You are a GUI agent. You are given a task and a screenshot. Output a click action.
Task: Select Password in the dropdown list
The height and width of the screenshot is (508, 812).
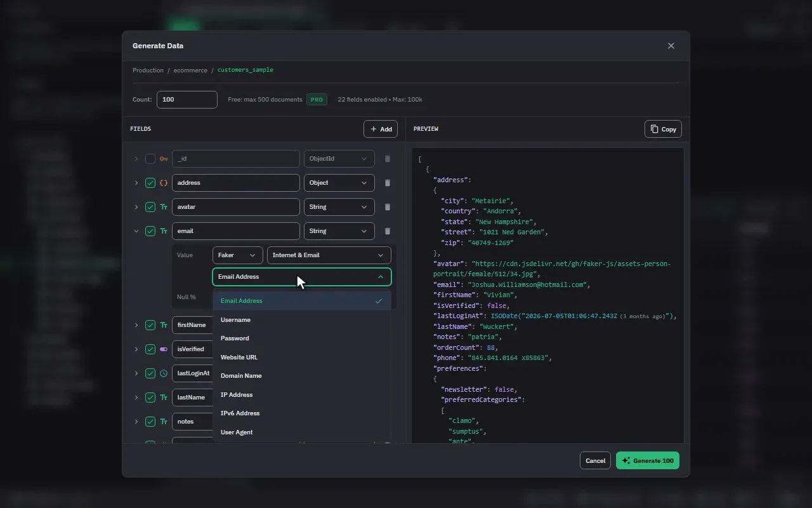pyautogui.click(x=302, y=338)
